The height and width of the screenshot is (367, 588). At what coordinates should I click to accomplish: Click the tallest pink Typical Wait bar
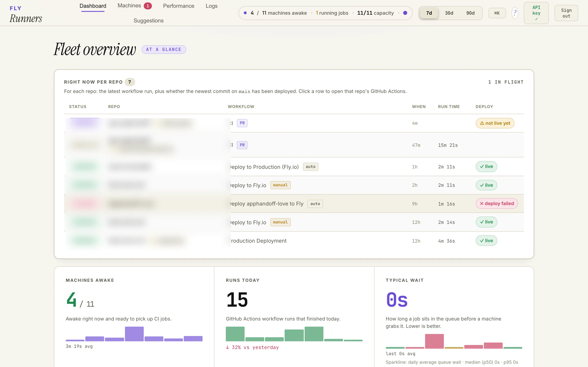[434, 341]
